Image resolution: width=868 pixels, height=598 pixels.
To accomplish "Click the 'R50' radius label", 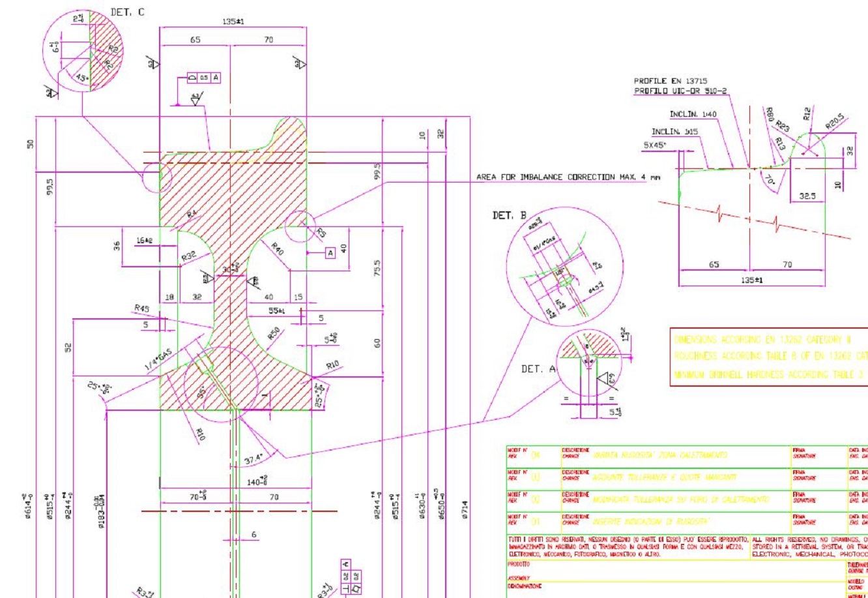I will 274,335.
